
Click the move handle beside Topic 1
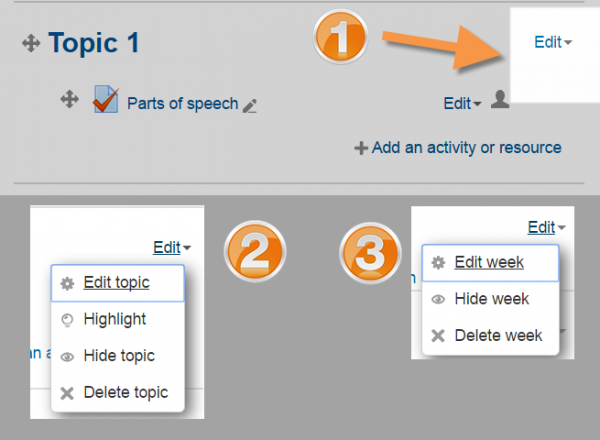pos(29,43)
